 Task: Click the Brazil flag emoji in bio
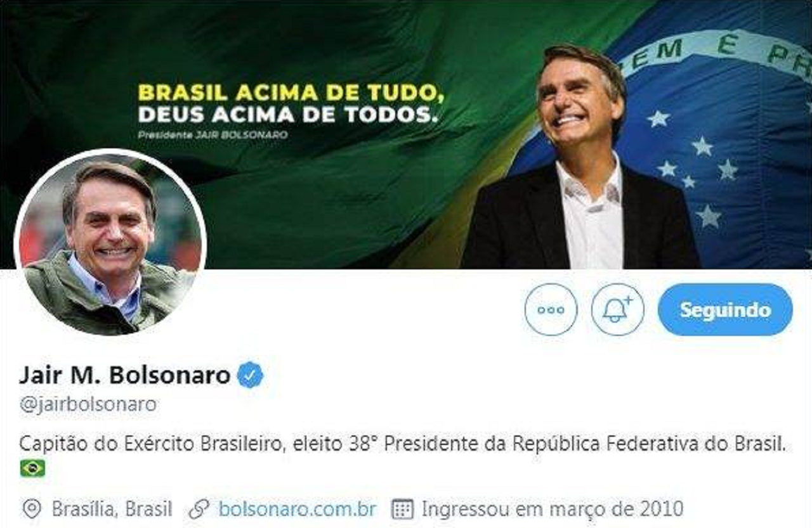(32, 468)
